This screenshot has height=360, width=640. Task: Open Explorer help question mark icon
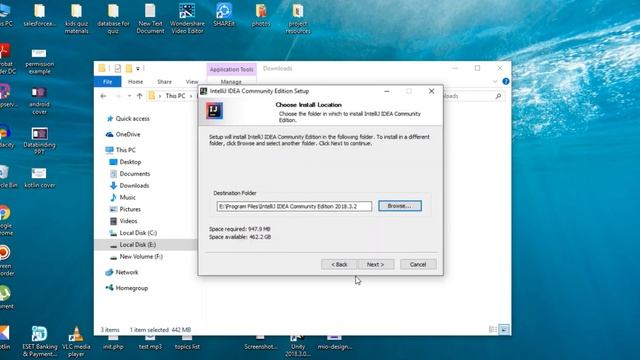point(506,81)
